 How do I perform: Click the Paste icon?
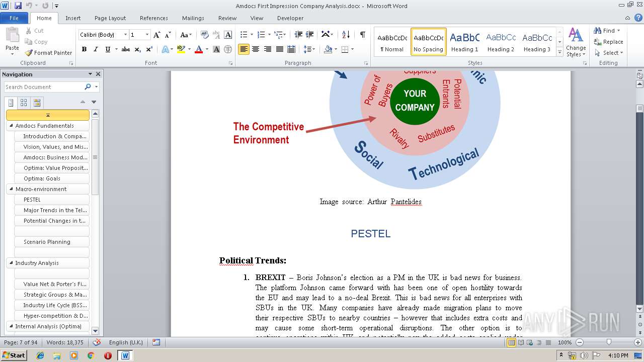(x=12, y=35)
